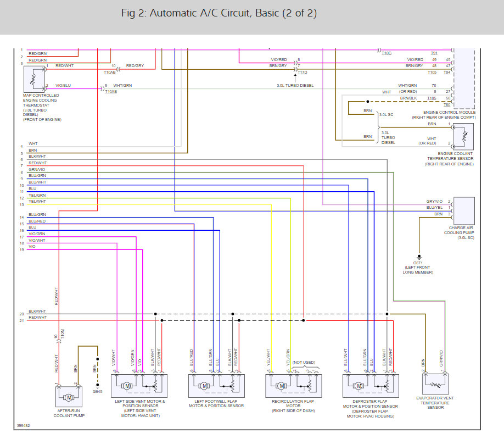Click the MAP controlled thermostat resistor symbol
The height and width of the screenshot is (439, 504).
click(33, 79)
